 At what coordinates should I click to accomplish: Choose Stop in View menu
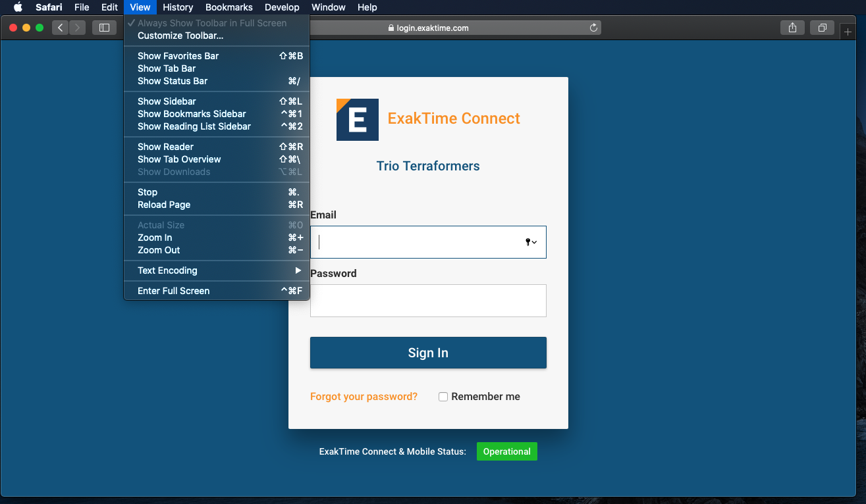click(217, 192)
